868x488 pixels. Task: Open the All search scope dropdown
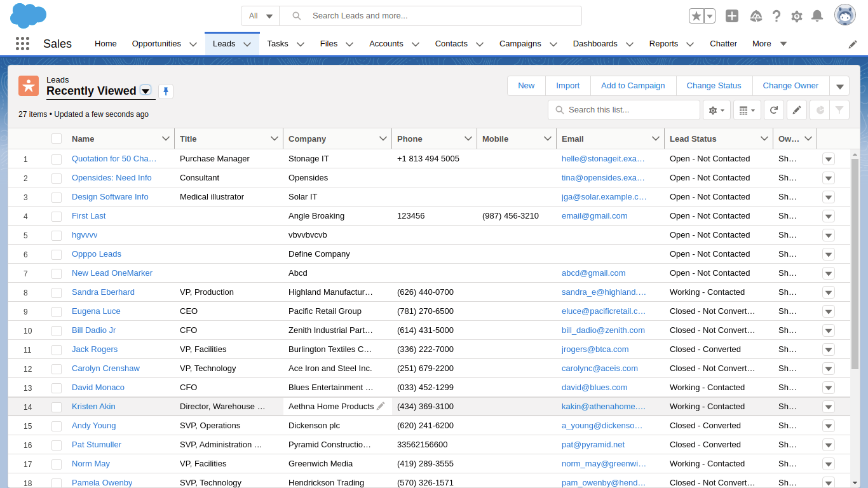(x=261, y=16)
